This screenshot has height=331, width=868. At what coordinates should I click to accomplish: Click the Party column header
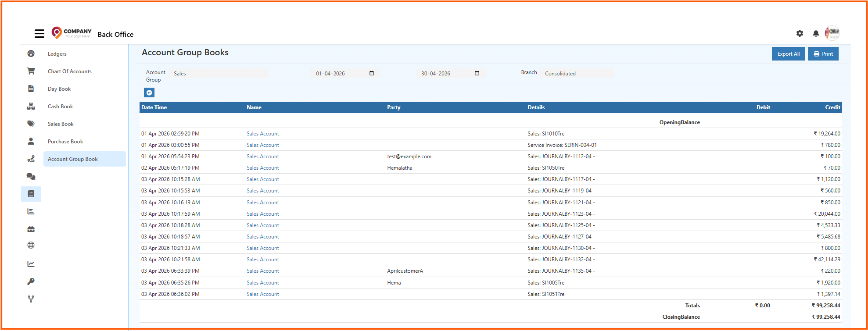(x=394, y=107)
